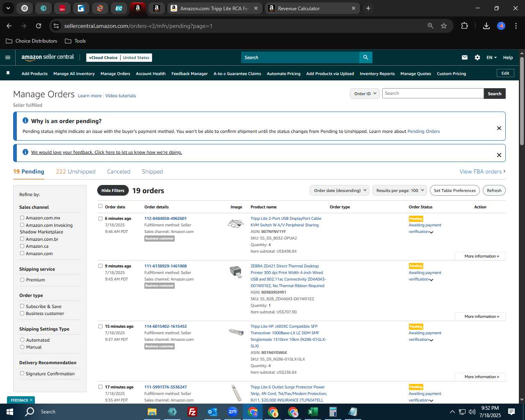Go back using the browser back arrow
Viewport: 525px width, 420px height.
tap(9, 26)
